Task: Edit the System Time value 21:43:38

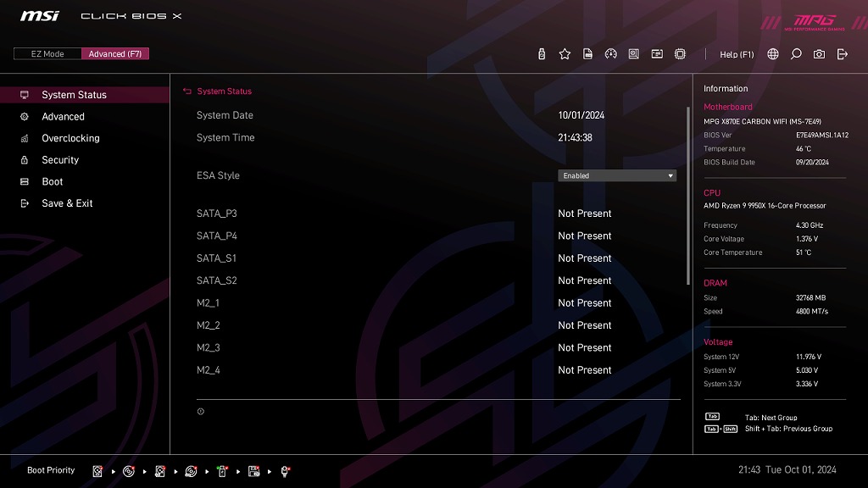Action: tap(575, 138)
